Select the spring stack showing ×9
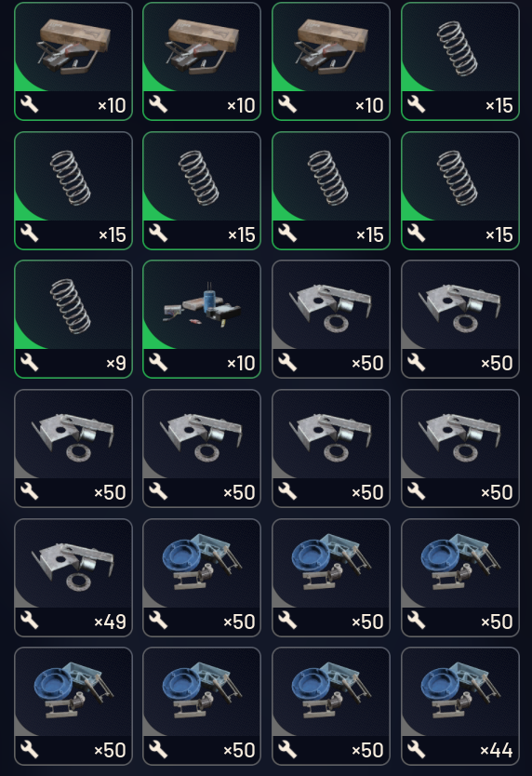This screenshot has height=776, width=532. [x=73, y=319]
